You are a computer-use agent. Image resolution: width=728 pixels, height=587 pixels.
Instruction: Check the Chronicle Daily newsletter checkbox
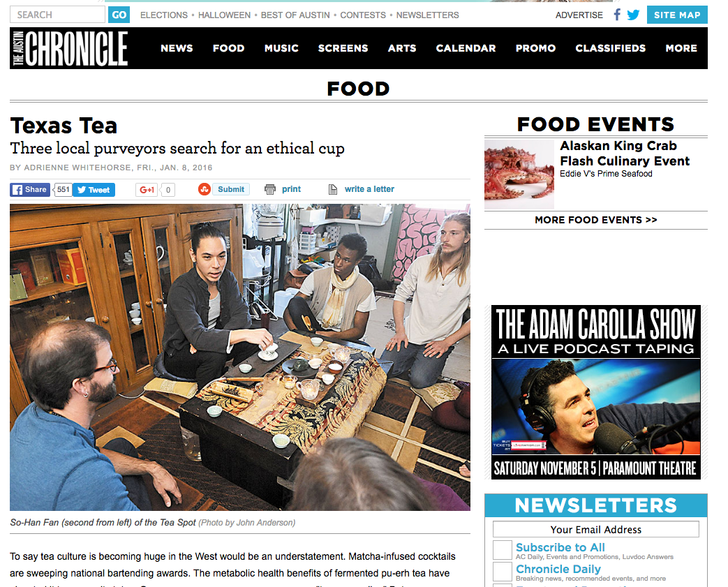point(503,572)
